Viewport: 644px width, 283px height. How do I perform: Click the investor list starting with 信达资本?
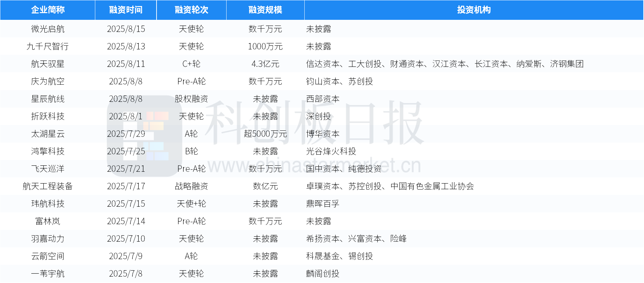(x=445, y=64)
